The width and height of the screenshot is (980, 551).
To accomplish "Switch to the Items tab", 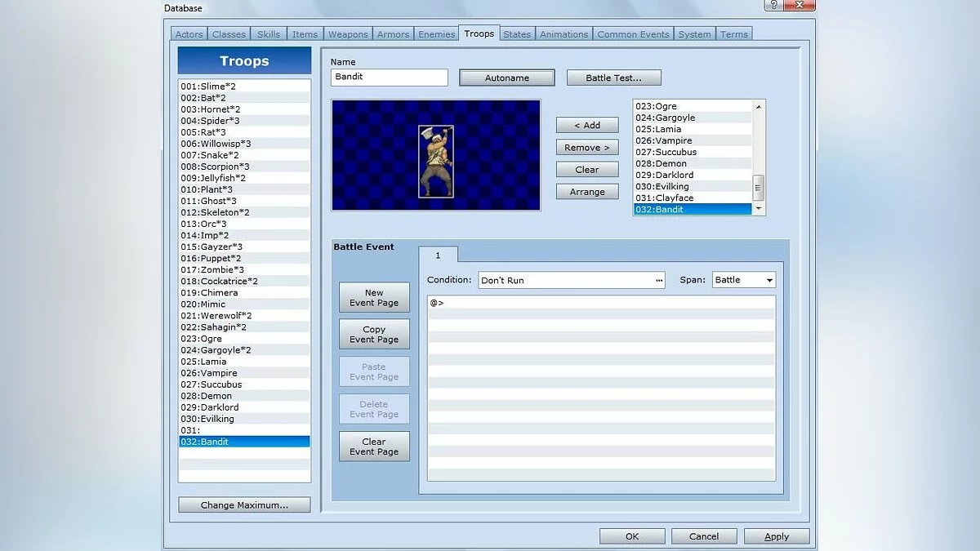I will (305, 34).
